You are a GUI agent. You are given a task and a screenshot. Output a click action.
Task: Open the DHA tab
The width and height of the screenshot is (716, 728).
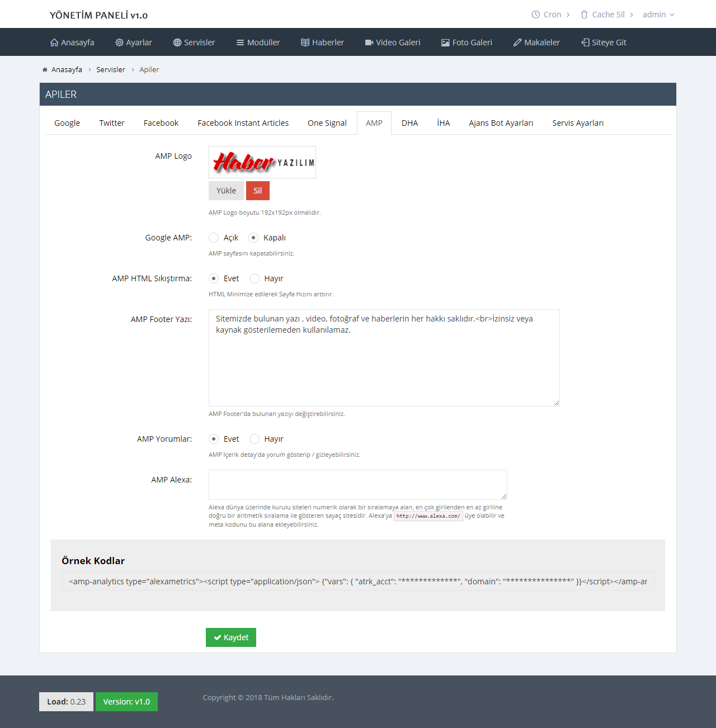point(410,123)
